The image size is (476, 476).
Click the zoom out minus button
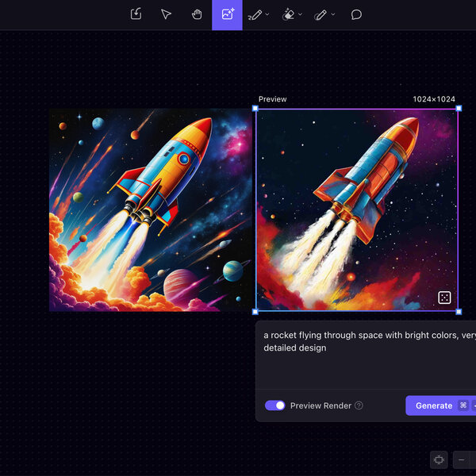462,459
